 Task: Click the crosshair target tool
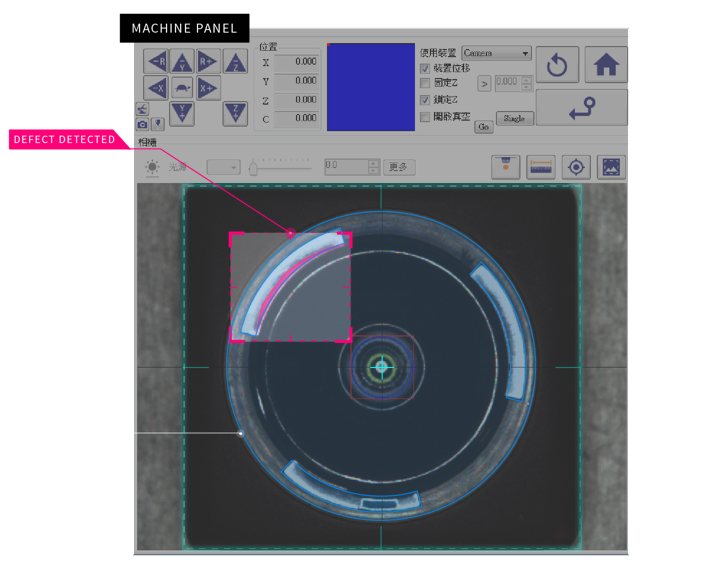576,167
